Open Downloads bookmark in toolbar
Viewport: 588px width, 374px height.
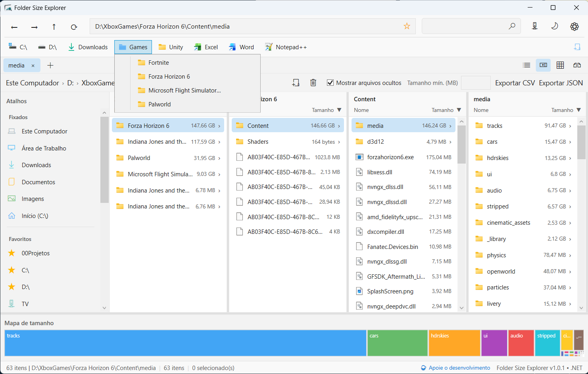pyautogui.click(x=88, y=47)
